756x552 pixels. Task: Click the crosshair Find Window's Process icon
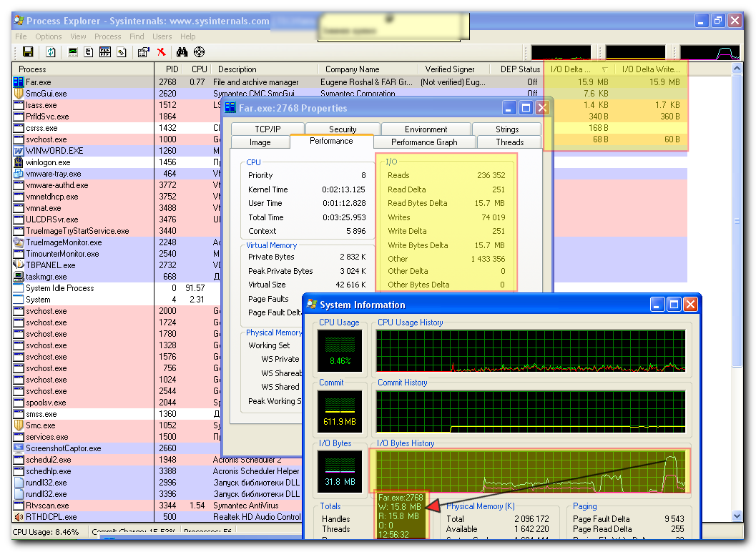199,52
